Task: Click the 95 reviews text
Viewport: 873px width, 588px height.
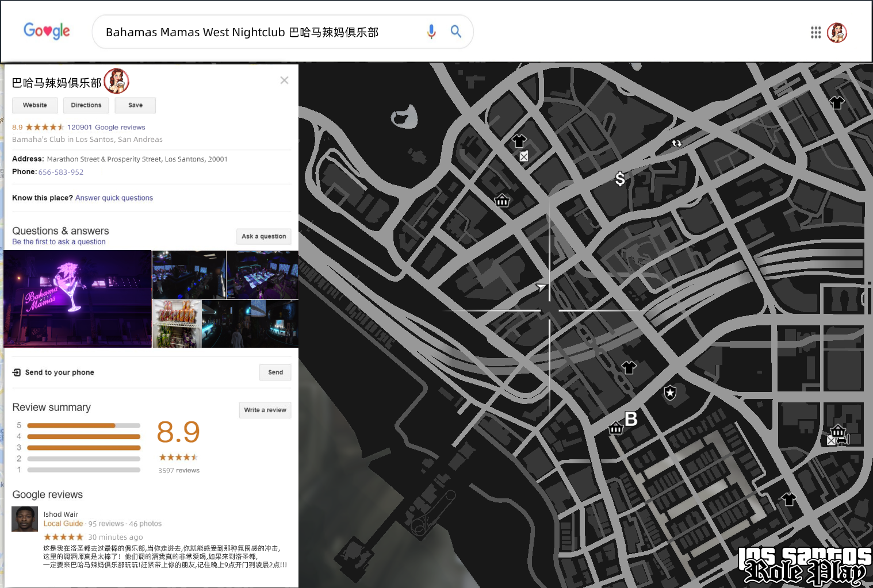Action: pos(106,524)
